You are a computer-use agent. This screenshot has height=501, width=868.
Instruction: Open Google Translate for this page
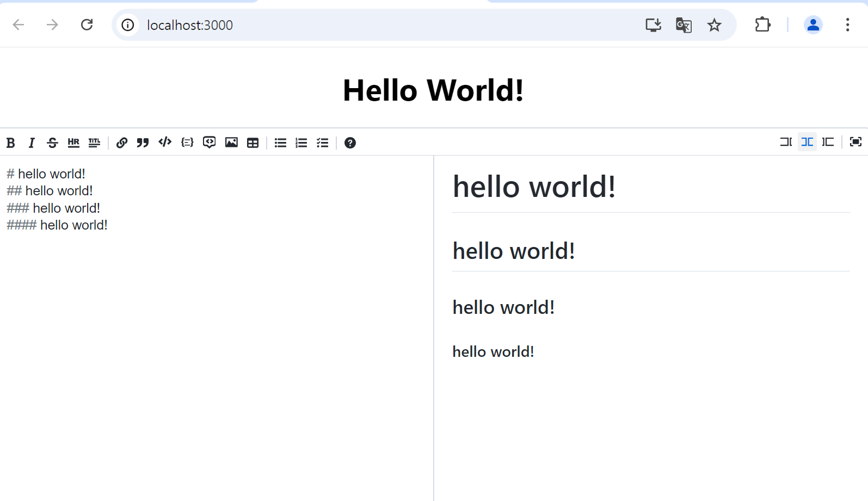click(x=684, y=25)
